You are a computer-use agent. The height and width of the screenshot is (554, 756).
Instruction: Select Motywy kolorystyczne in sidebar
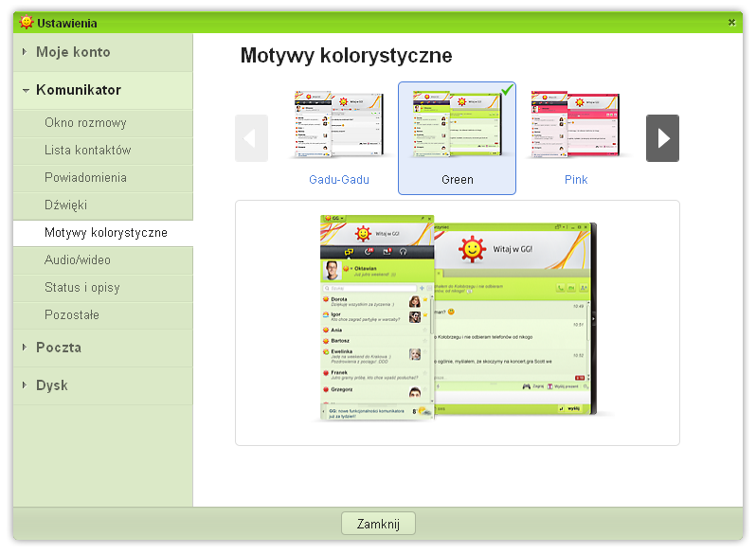[x=103, y=233]
